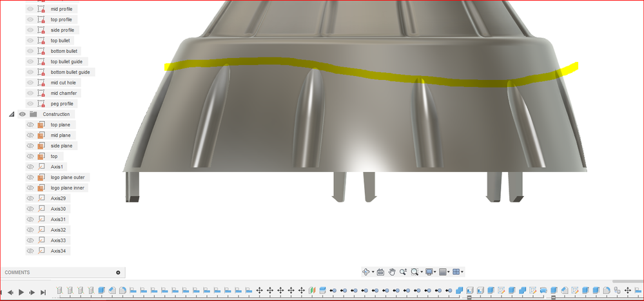644x301 pixels.
Task: Select the sketch icon beside 'peg profile'
Action: (41, 104)
